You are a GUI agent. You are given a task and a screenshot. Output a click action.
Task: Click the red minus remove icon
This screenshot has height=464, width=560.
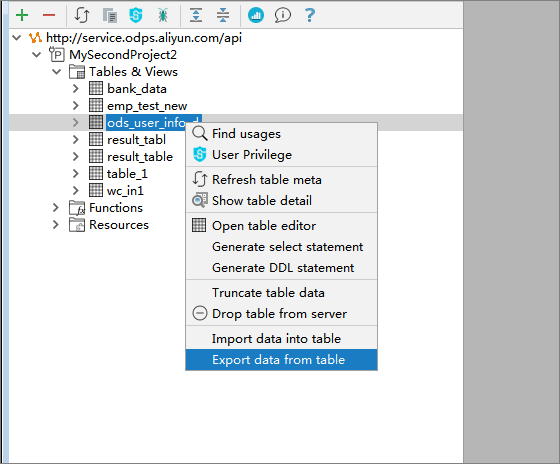(49, 15)
